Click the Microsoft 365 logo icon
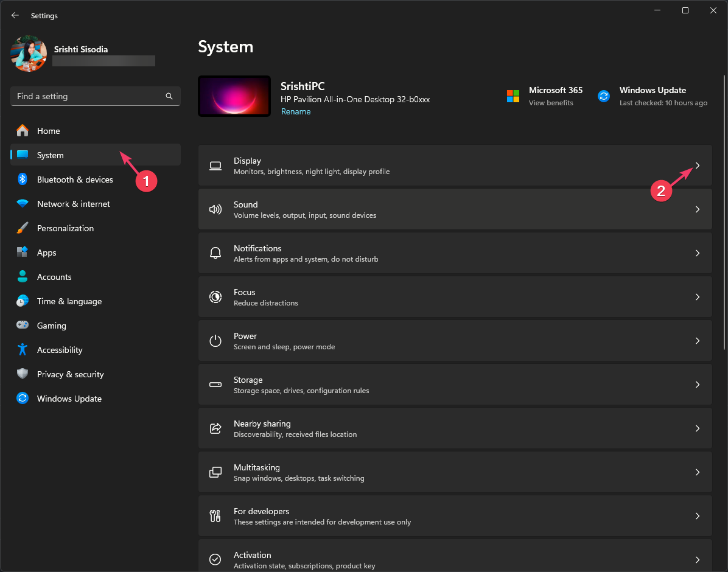This screenshot has width=728, height=572. point(513,96)
